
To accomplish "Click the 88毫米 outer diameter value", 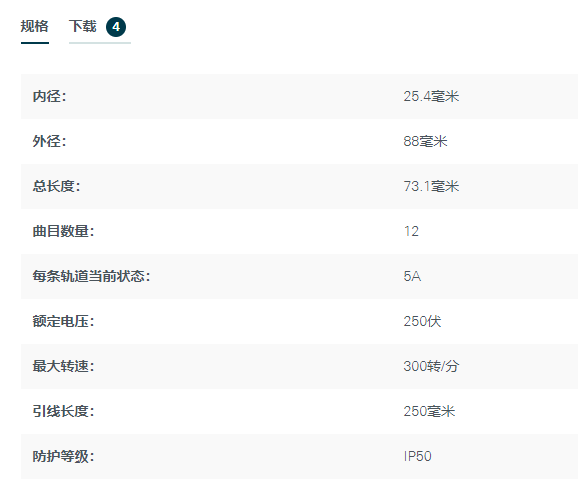I will (425, 141).
